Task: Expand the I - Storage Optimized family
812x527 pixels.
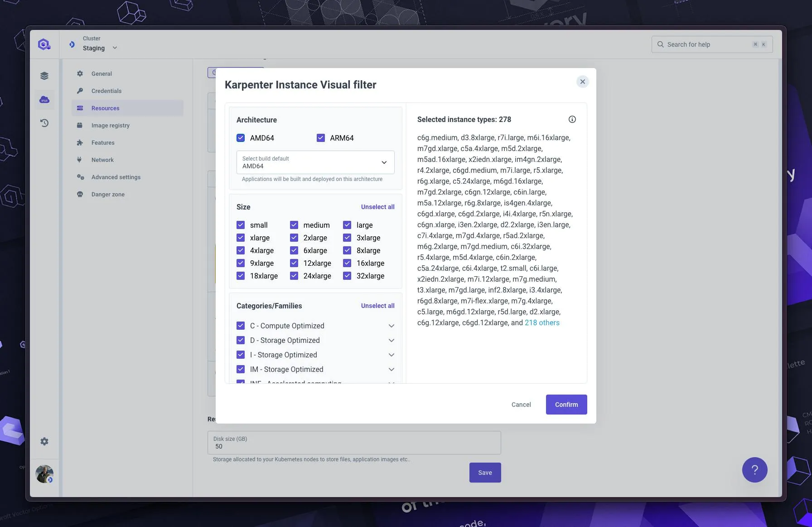Action: click(x=391, y=355)
